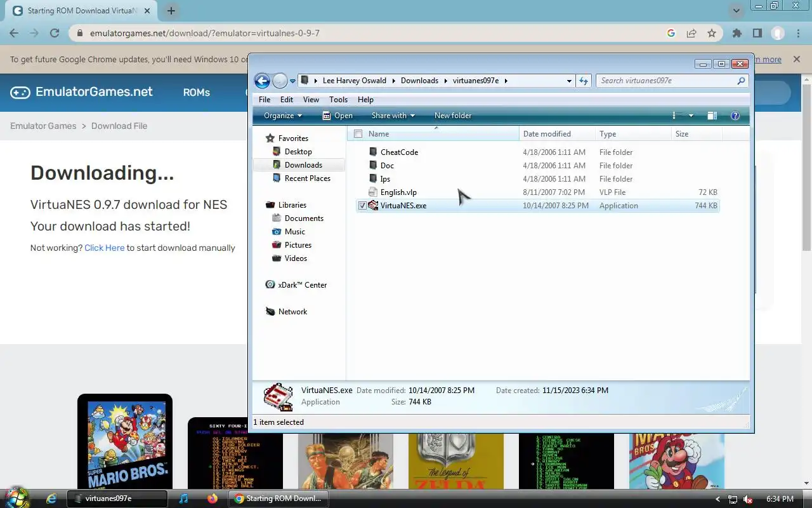Sort by the Date modified column header
Image resolution: width=812 pixels, height=508 pixels.
tap(558, 134)
